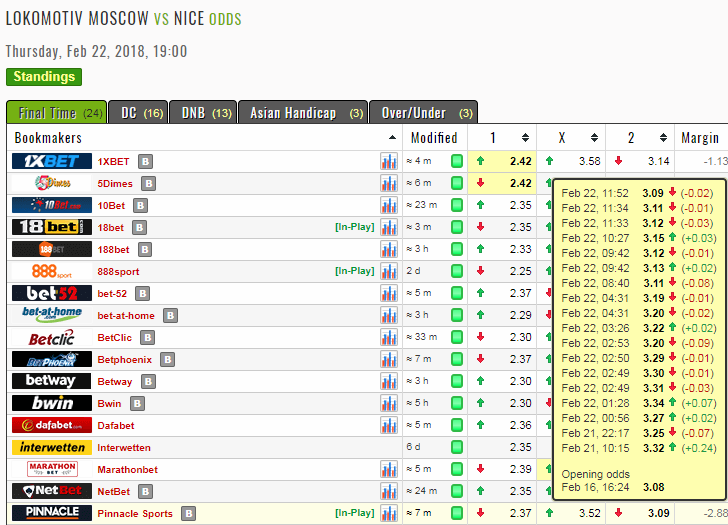
Task: Click 1XBET away odds 3.14
Action: click(658, 161)
